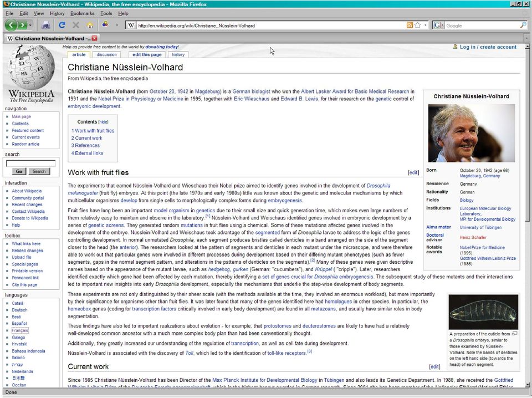This screenshot has width=532, height=398.
Task: Jump to 1 Work with fruit flies in contents
Action: coord(93,131)
